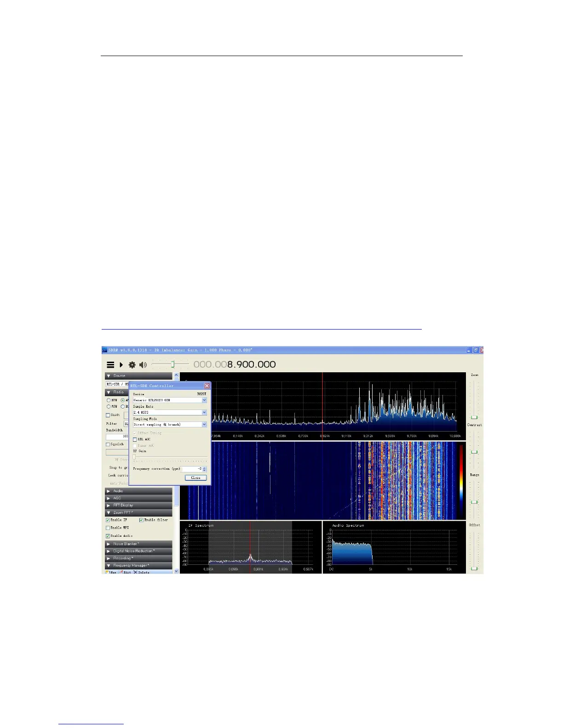Viewport: 563px width, 728px height.
Task: Expand the AGC panel
Action: click(138, 498)
